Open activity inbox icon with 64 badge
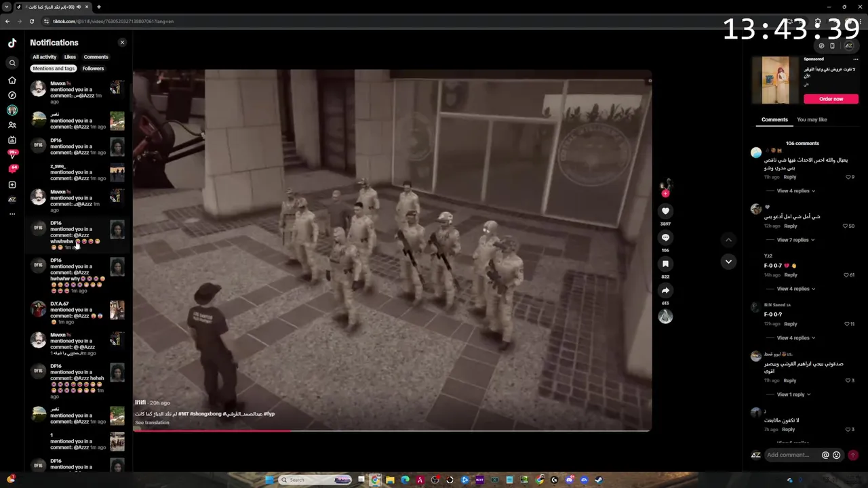The height and width of the screenshot is (488, 868). tap(12, 169)
